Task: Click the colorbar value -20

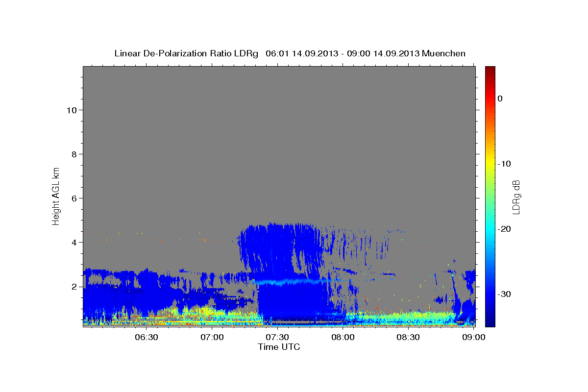Action: [504, 229]
